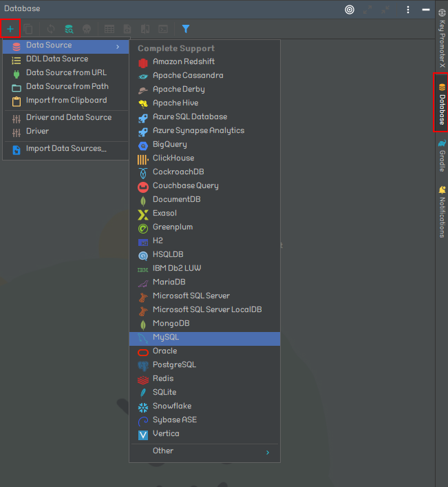The image size is (448, 487).
Task: Select DDL Data Source menu item
Action: click(66, 59)
